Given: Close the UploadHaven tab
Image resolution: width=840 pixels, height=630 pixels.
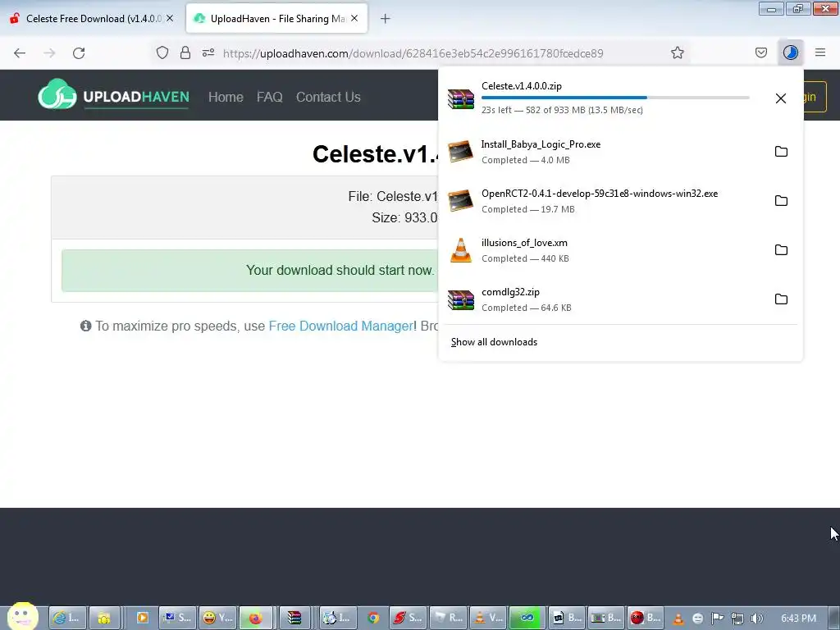Looking at the screenshot, I should point(354,18).
